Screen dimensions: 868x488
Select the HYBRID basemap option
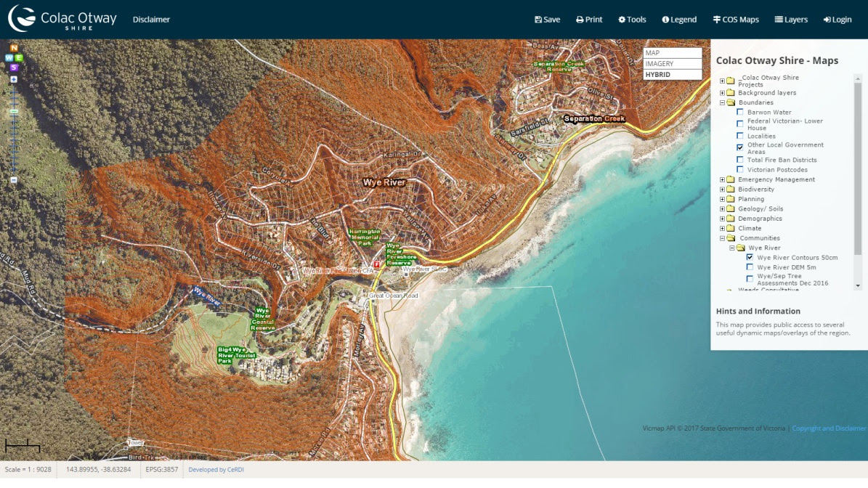click(673, 75)
